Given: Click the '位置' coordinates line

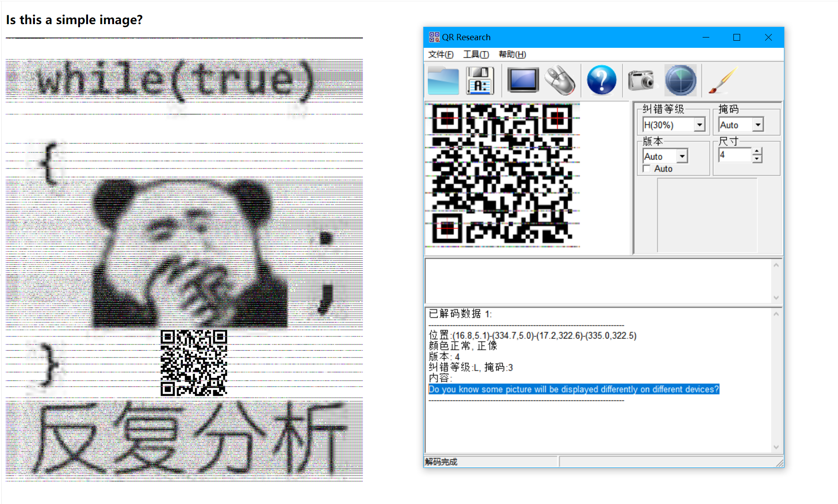Looking at the screenshot, I should coord(532,336).
